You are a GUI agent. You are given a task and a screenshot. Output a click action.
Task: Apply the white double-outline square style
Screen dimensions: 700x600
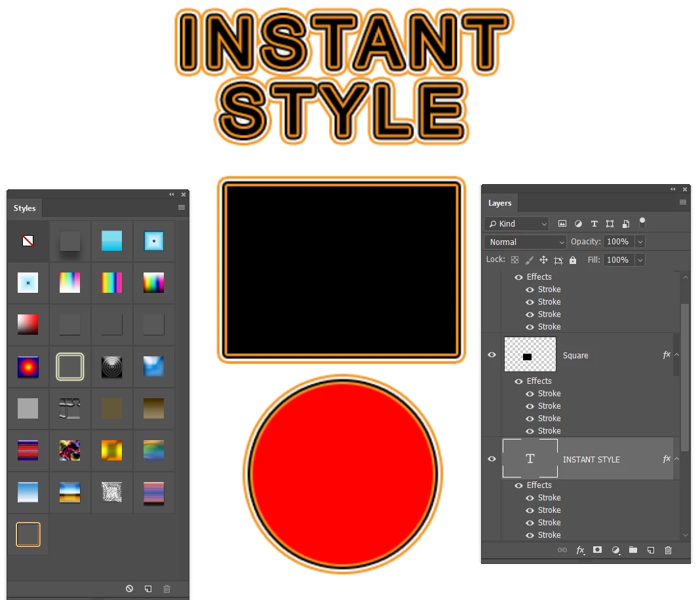69,367
